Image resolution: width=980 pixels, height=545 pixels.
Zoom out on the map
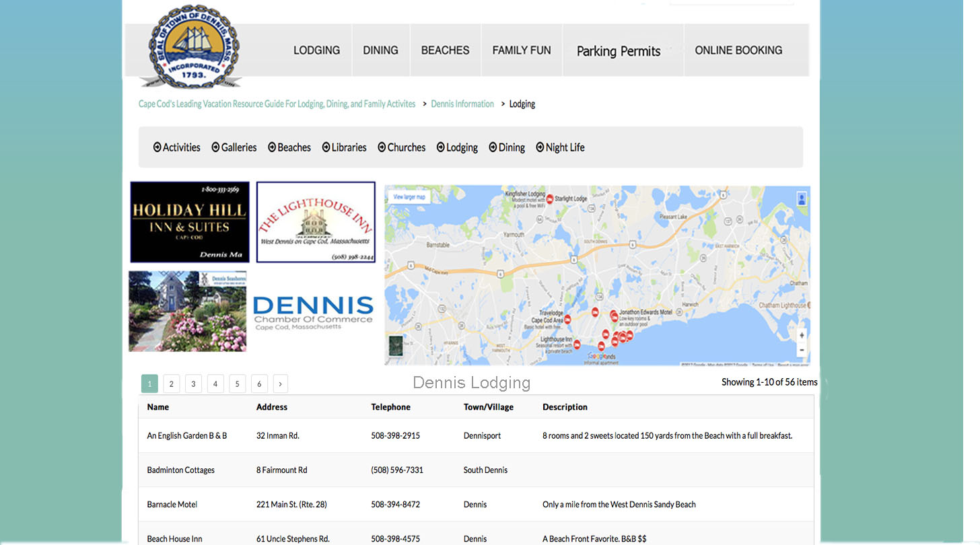click(801, 351)
